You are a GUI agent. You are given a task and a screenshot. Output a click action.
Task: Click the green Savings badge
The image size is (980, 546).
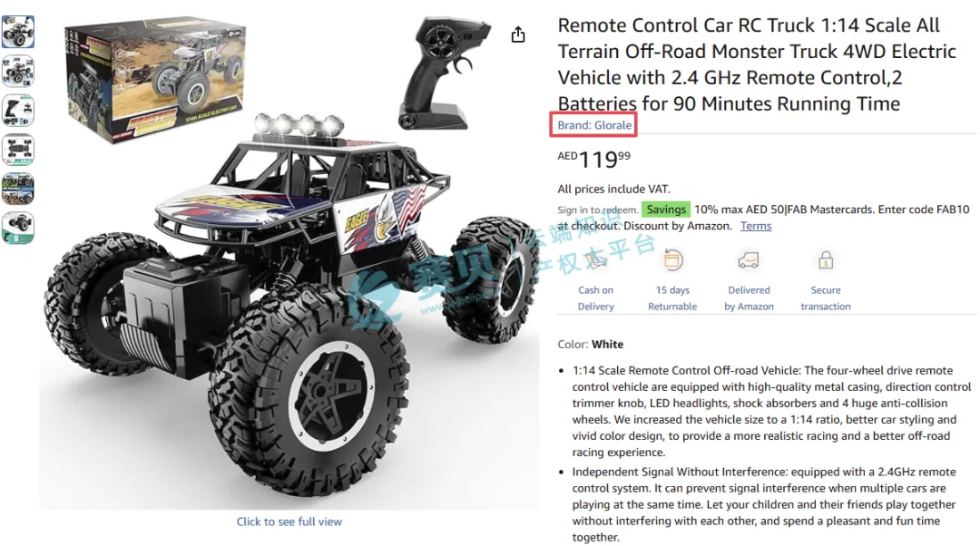[666, 210]
